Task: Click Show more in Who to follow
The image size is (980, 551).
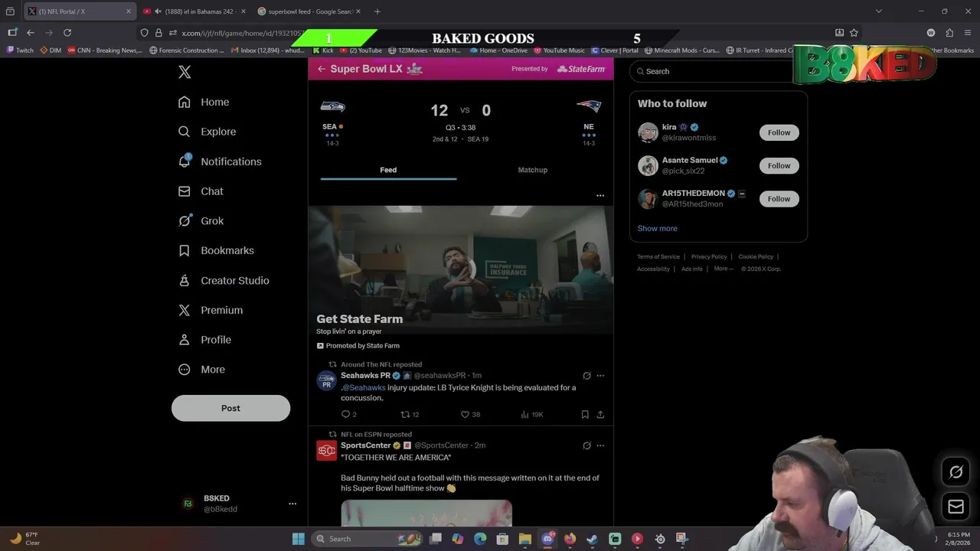Action: coord(658,228)
